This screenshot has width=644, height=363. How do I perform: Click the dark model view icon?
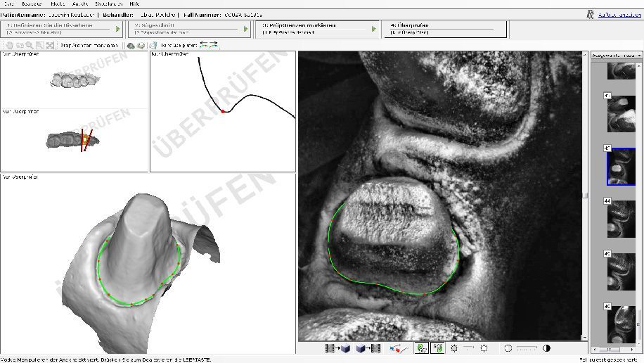(x=131, y=45)
